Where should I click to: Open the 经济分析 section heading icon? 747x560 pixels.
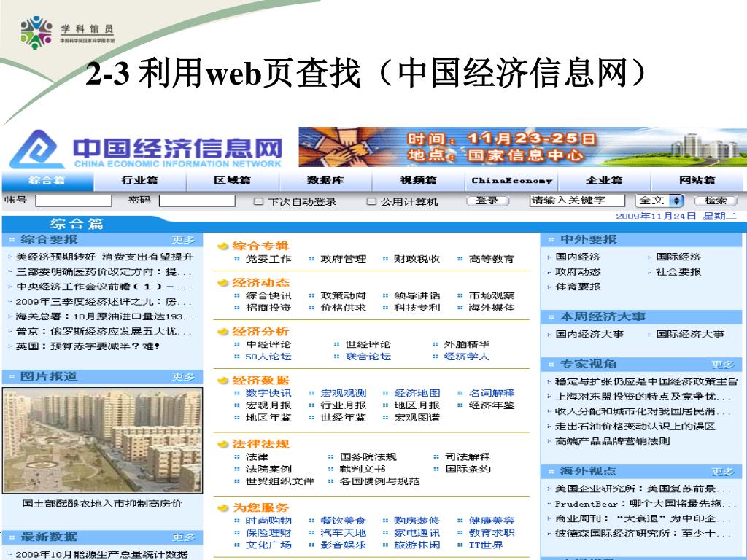(222, 332)
